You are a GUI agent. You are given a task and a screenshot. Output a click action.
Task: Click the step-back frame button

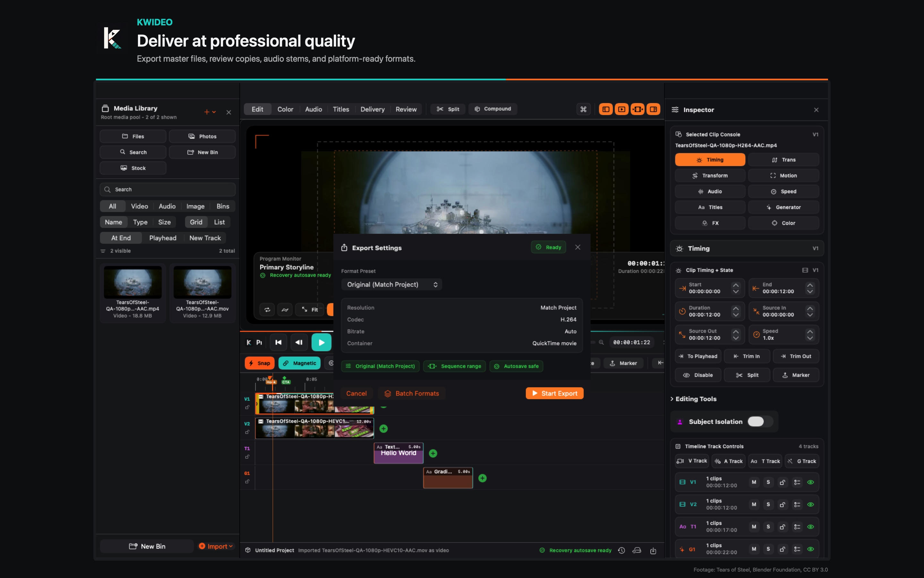pyautogui.click(x=299, y=342)
